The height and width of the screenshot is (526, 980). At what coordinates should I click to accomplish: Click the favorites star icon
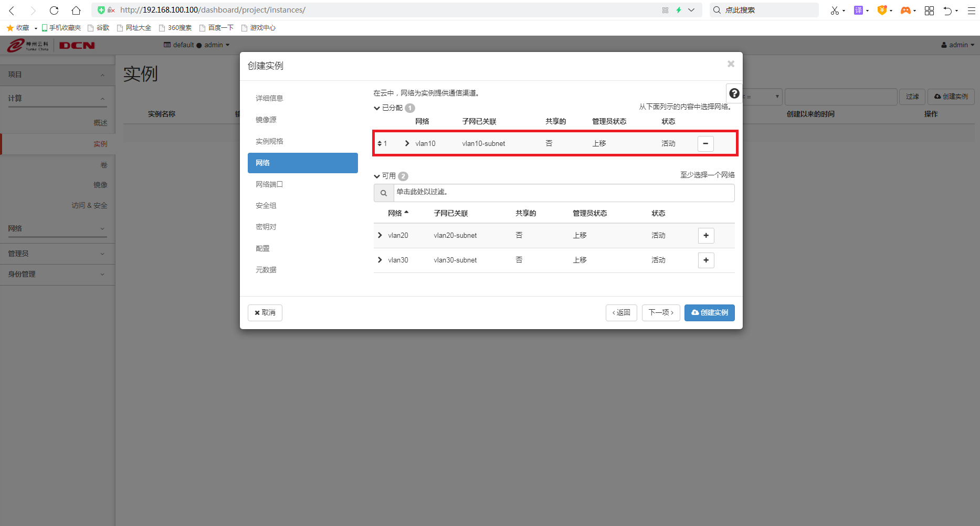[x=10, y=28]
